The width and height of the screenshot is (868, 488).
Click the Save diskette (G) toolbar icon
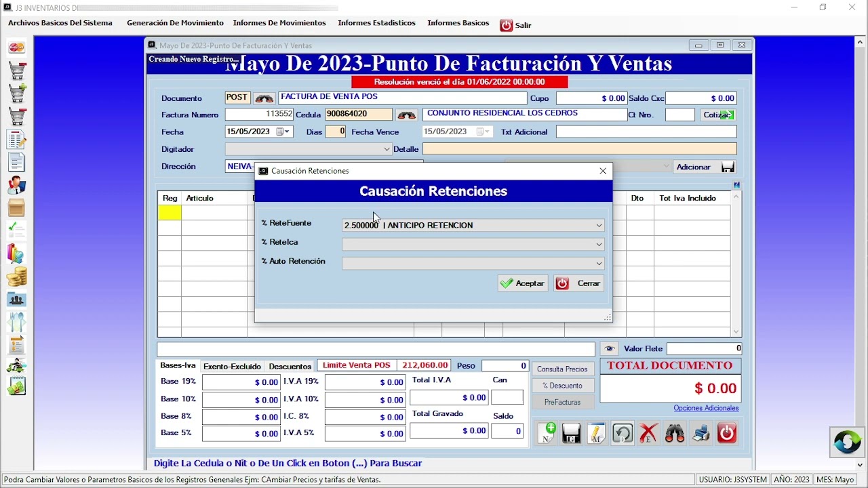point(572,433)
